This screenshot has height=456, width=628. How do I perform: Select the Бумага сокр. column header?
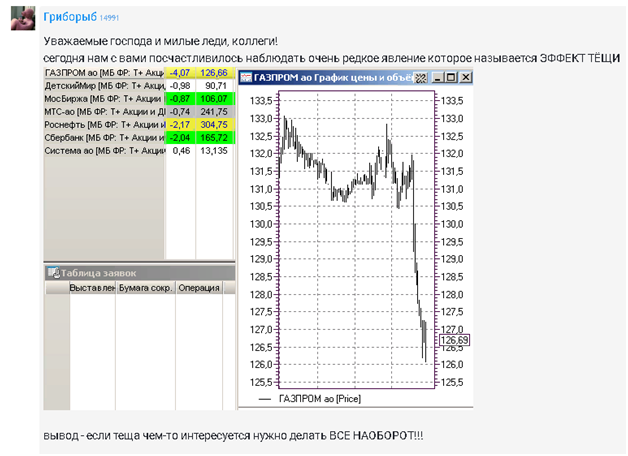(x=145, y=288)
